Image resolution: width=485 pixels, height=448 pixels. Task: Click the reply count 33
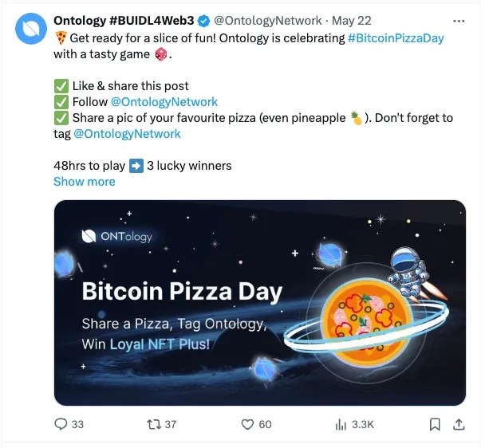(77, 424)
